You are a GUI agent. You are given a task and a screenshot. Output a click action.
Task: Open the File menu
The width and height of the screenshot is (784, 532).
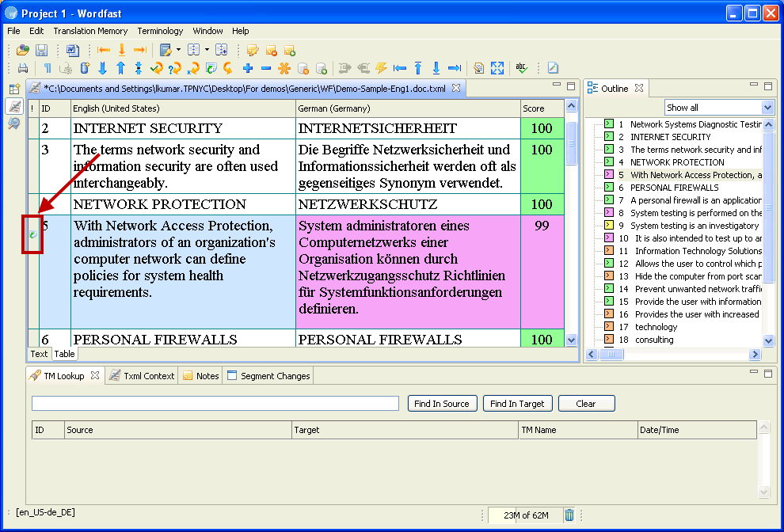click(x=13, y=31)
